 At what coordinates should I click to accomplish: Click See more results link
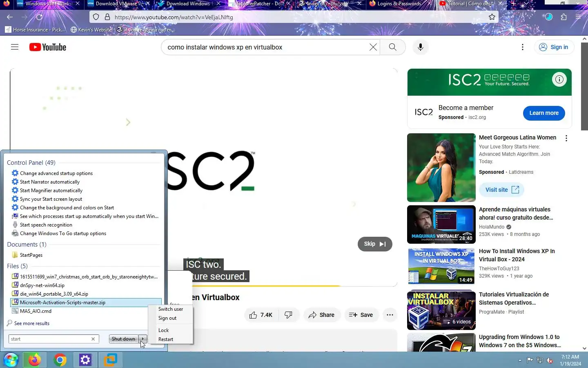point(31,323)
